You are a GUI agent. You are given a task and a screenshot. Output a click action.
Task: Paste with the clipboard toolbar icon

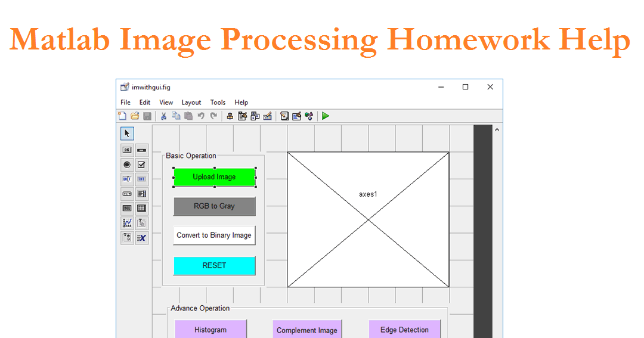click(x=188, y=116)
